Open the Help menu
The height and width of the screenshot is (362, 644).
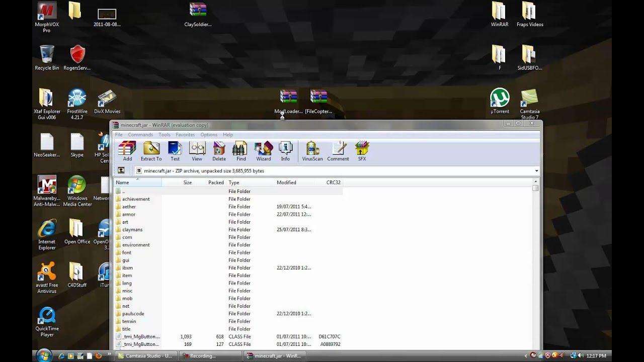228,135
